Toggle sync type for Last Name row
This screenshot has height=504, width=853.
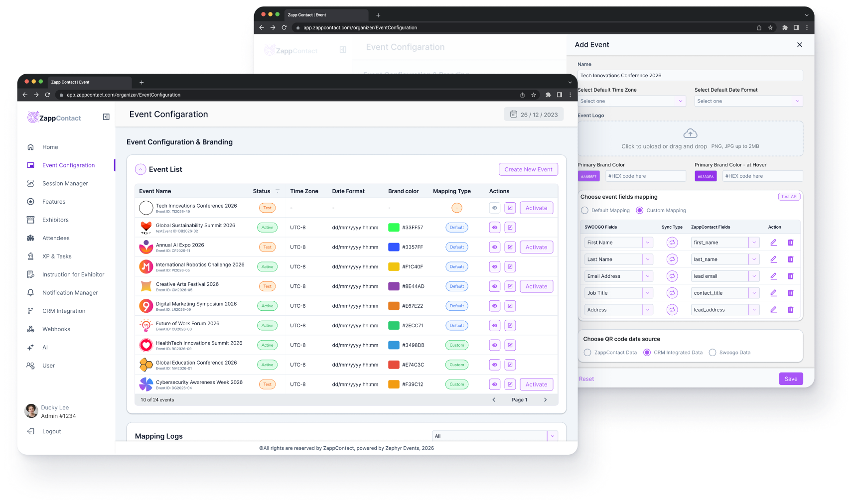[x=672, y=259]
